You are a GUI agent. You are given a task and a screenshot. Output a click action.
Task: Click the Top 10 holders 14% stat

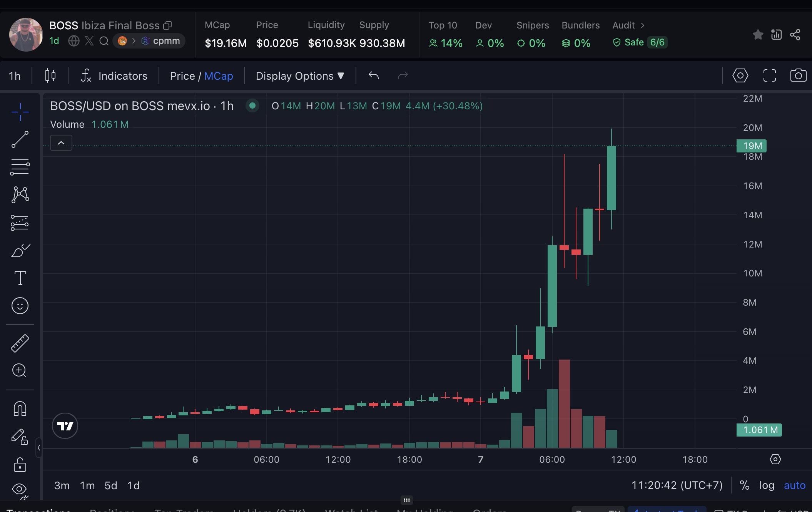(x=445, y=35)
